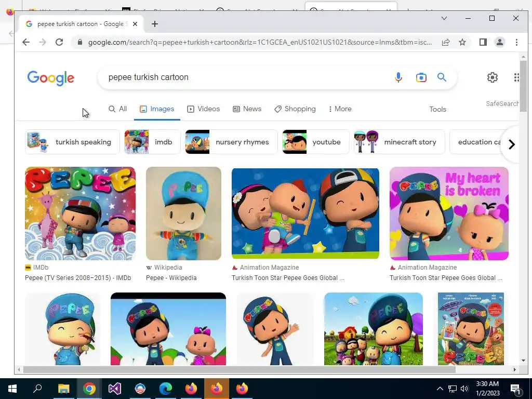
Task: Go back using Chrome's back arrow
Action: 26,42
